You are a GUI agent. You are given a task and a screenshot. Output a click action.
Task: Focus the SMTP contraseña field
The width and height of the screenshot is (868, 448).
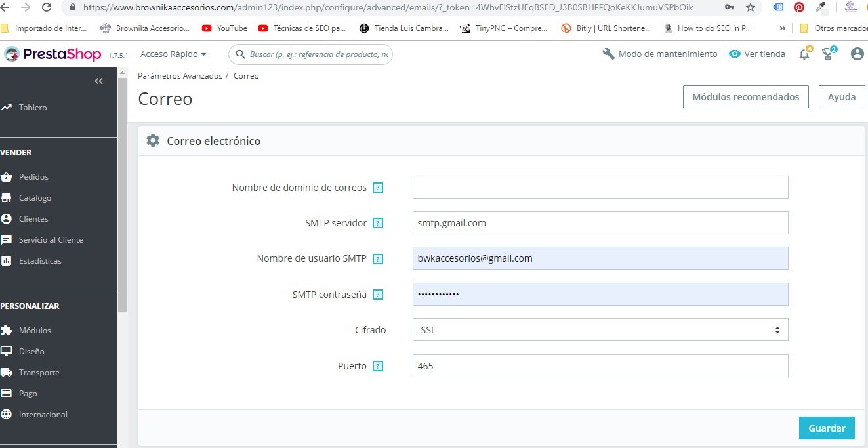tap(600, 294)
